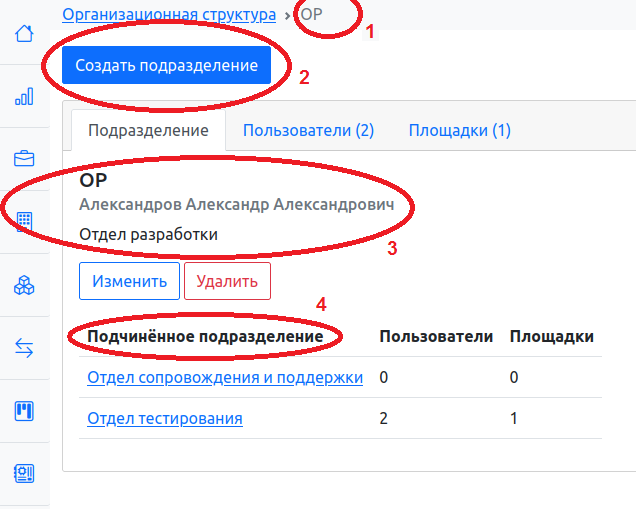The width and height of the screenshot is (636, 509).
Task: Switch to the Площадки (1) tab
Action: 459,130
